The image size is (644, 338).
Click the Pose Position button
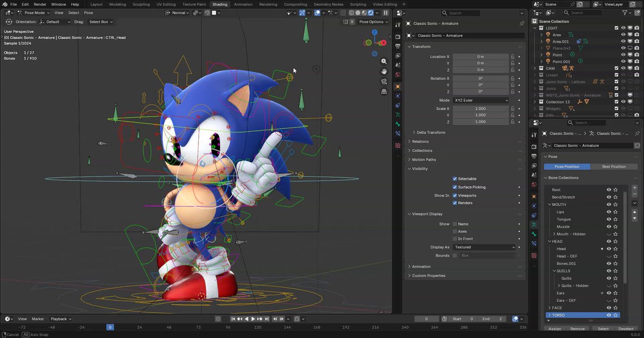[x=567, y=167]
